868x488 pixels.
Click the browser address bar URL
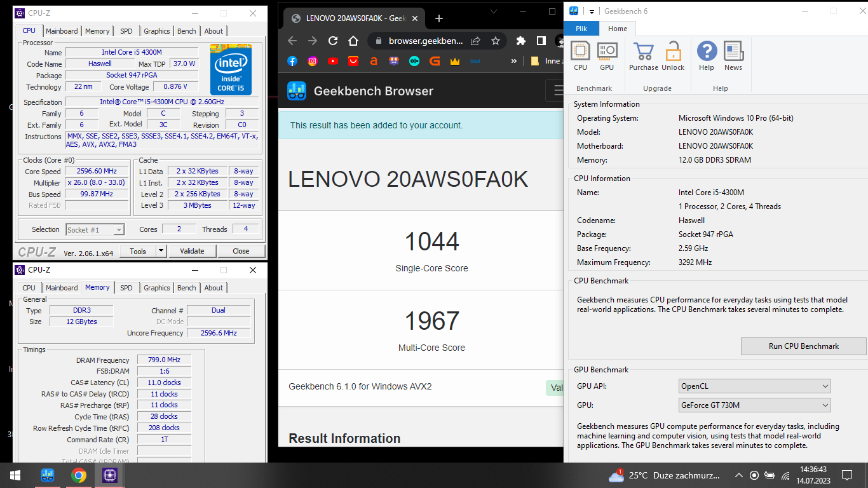426,41
